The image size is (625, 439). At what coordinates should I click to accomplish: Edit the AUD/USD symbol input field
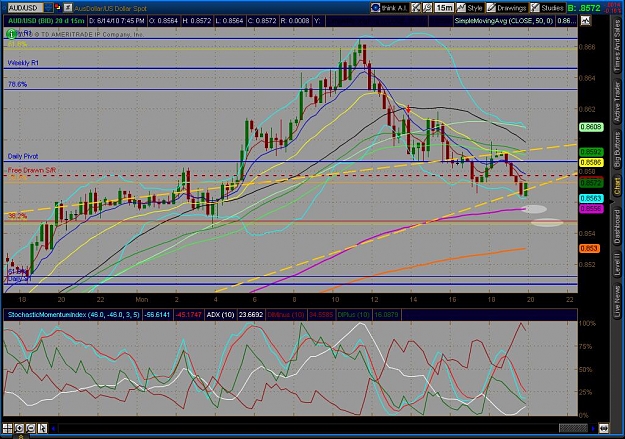pos(25,8)
